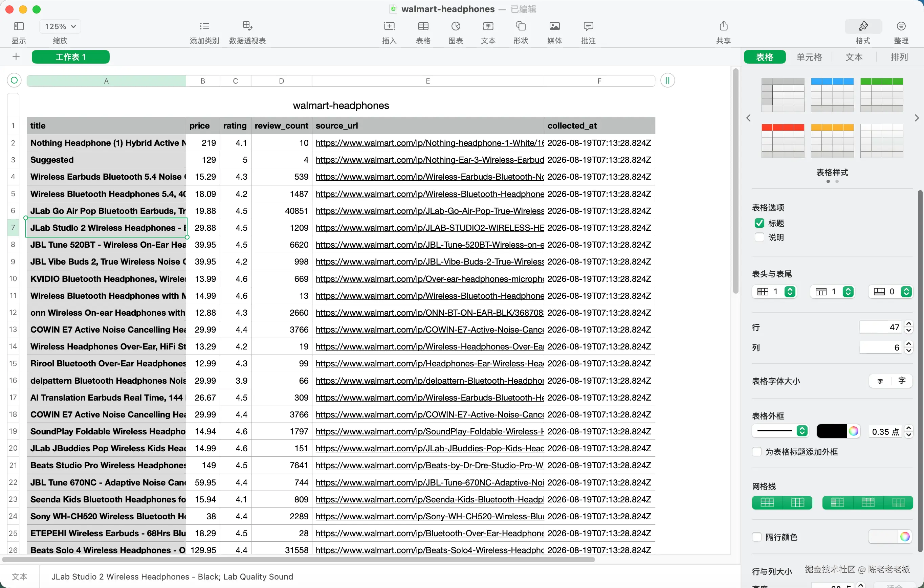Switch to the 排列 inspector tab
Viewport: 924px width, 588px height.
click(x=899, y=57)
